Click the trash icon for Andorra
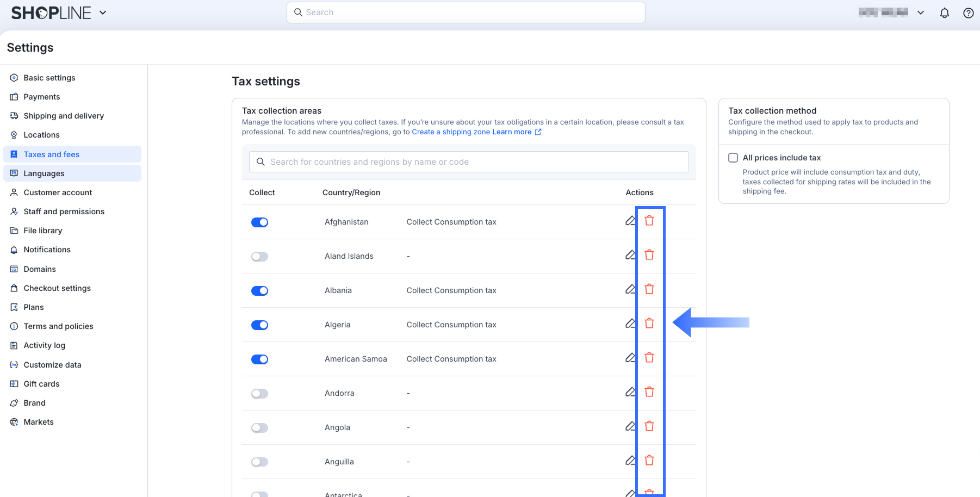The image size is (980, 497). click(649, 392)
